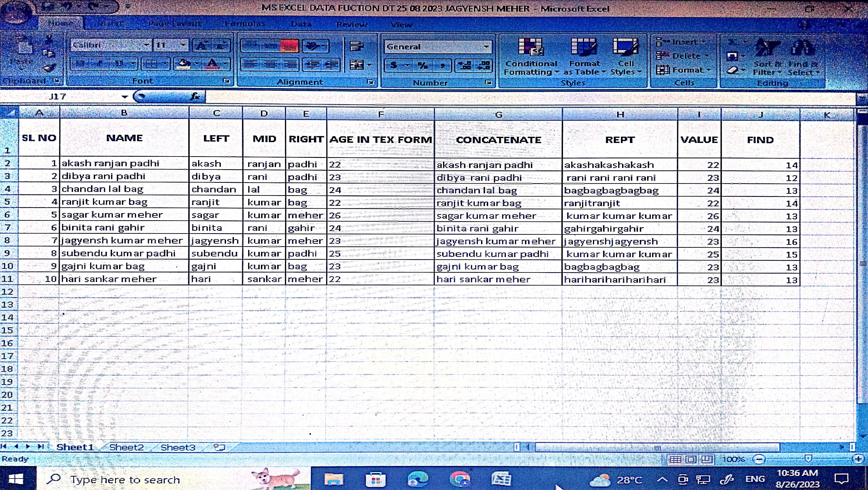The image size is (868, 490).
Task: Click the Percent Style icon
Action: click(423, 65)
